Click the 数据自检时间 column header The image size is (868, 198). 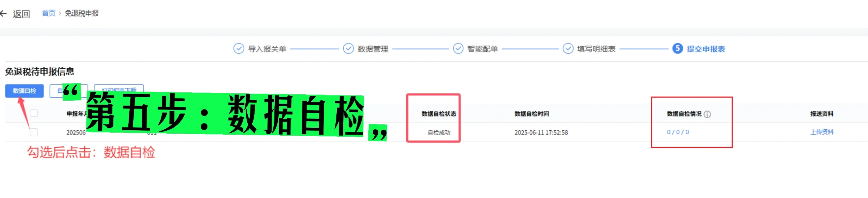(x=532, y=114)
